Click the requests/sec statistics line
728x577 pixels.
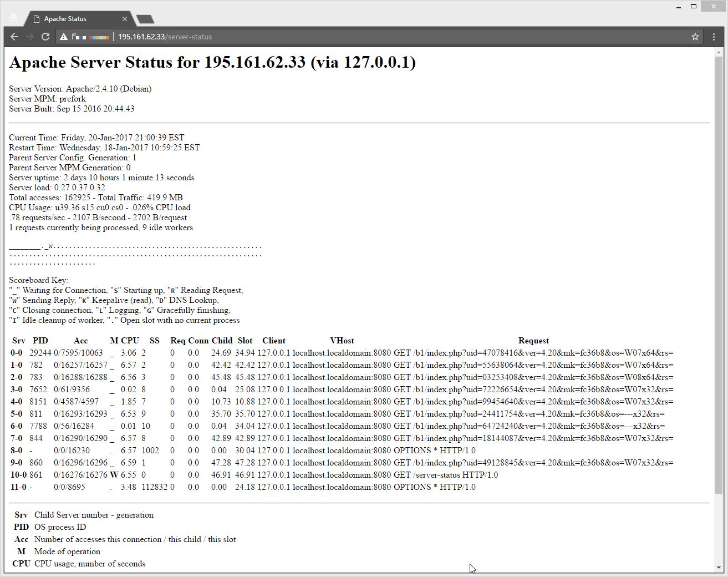pos(98,217)
